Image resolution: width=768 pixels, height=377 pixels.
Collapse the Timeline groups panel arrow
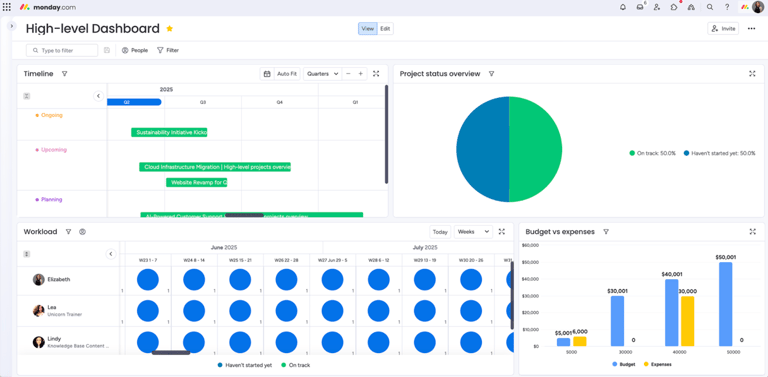tap(98, 96)
